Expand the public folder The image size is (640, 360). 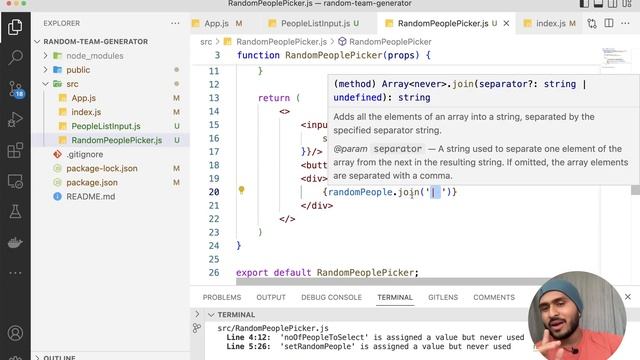pos(46,70)
